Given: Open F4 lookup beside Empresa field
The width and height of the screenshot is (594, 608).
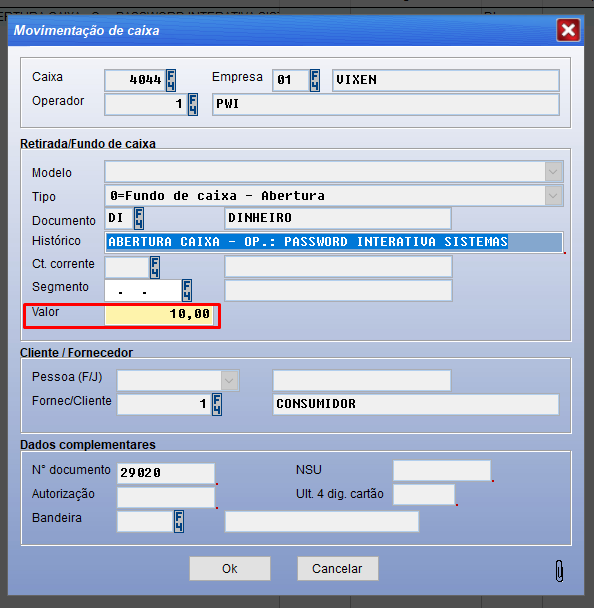Looking at the screenshot, I should click(315, 80).
